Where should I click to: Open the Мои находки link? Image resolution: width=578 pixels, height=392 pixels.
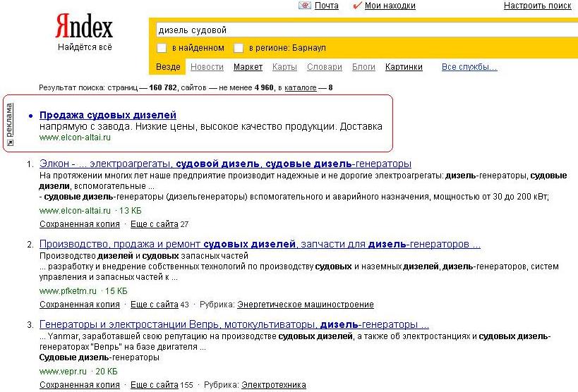[390, 6]
